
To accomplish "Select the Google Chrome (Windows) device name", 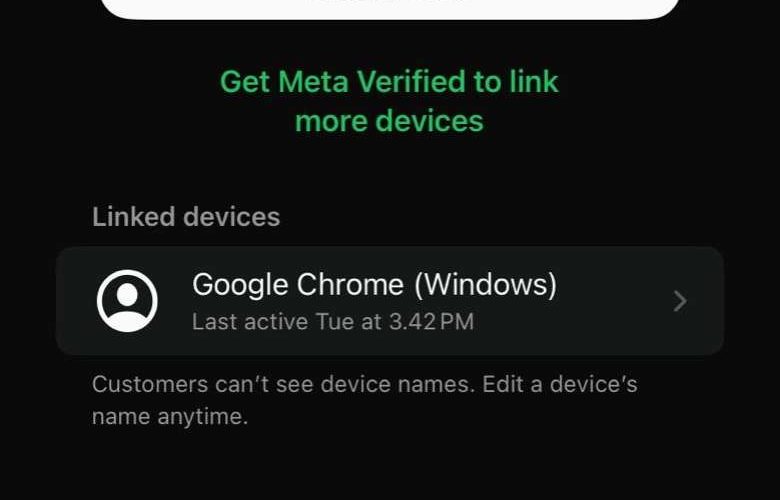I will pos(374,285).
